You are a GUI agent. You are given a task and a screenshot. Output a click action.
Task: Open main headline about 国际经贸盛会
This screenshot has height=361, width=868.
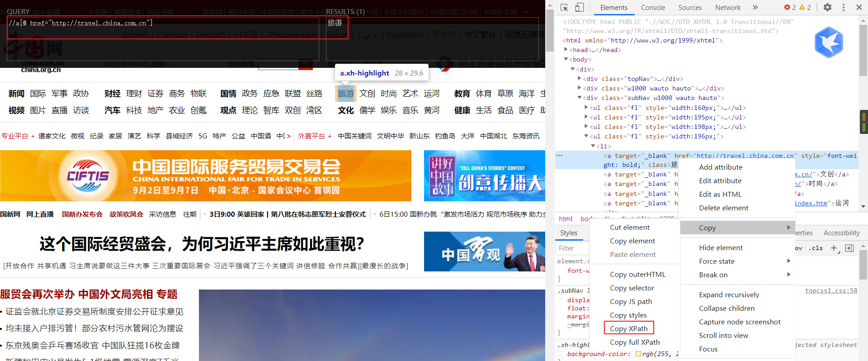(202, 244)
